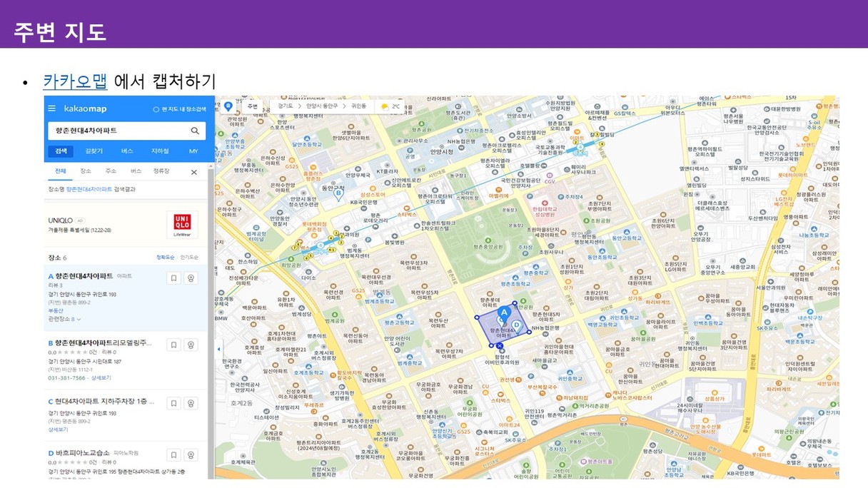Switch to the 검색 tab
The image size is (868, 488).
tap(61, 151)
